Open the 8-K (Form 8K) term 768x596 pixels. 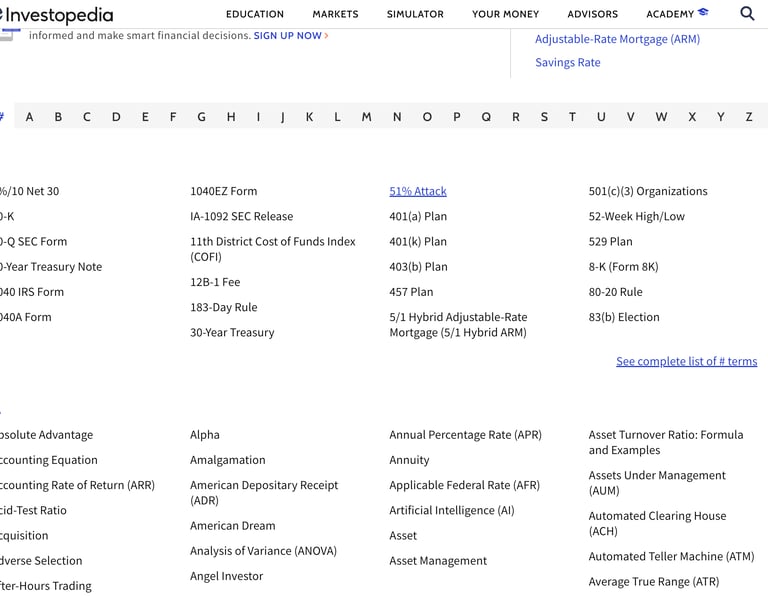pos(623,267)
